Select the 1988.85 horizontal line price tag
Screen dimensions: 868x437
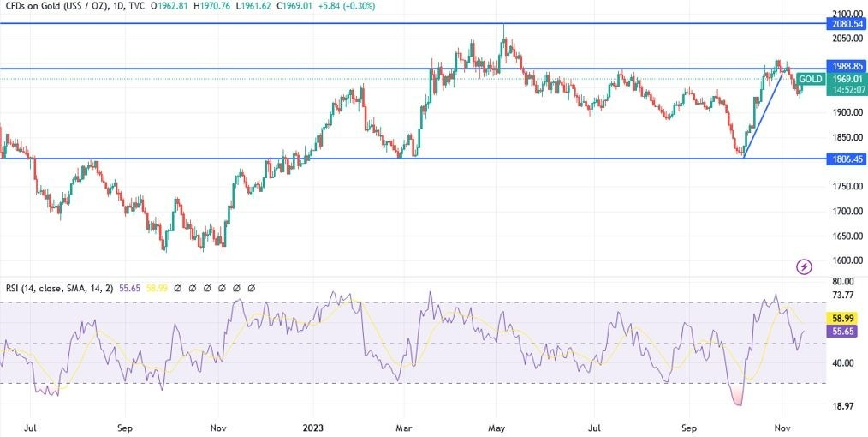pos(846,65)
